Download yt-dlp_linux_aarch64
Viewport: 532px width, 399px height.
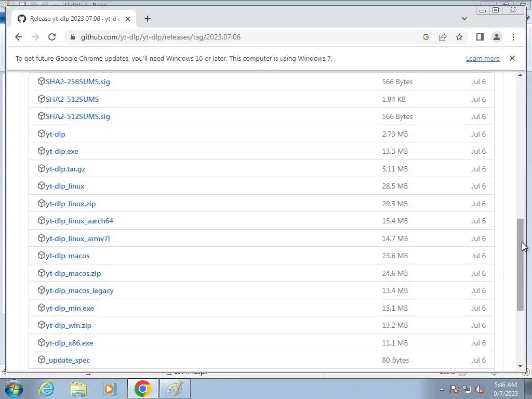(79, 221)
